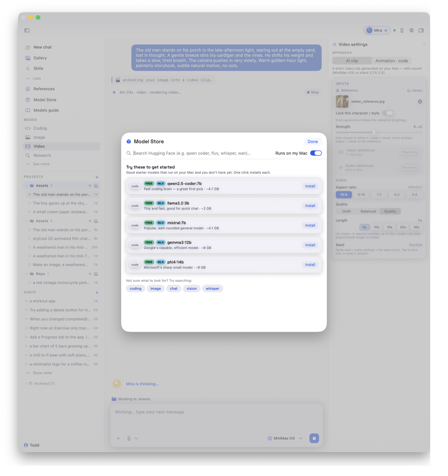Screen dimensions: 448x476
Task: Open New chat from the compose icon
Action: [28, 47]
